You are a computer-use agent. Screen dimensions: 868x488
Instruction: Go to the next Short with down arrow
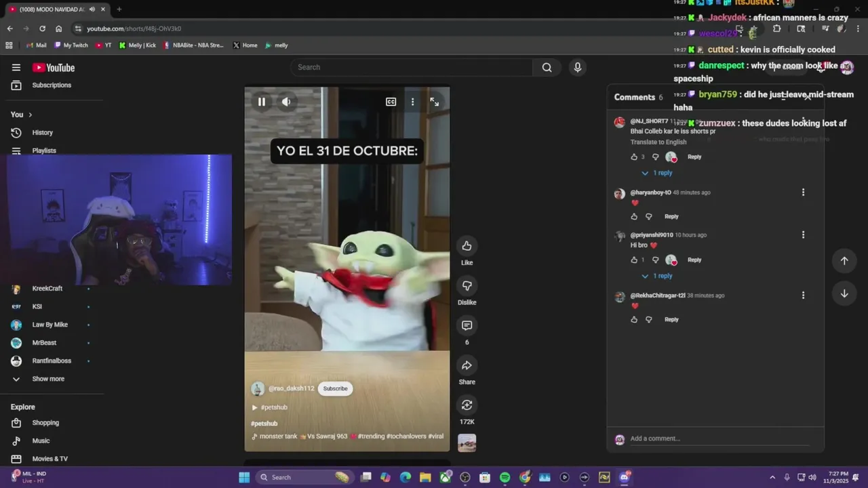844,293
